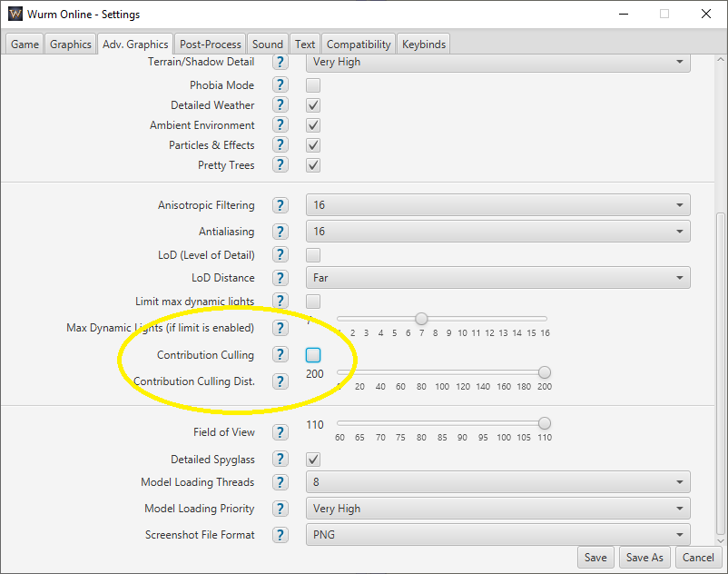Click the vertical scrollbar of the settings panel

tap(721, 363)
